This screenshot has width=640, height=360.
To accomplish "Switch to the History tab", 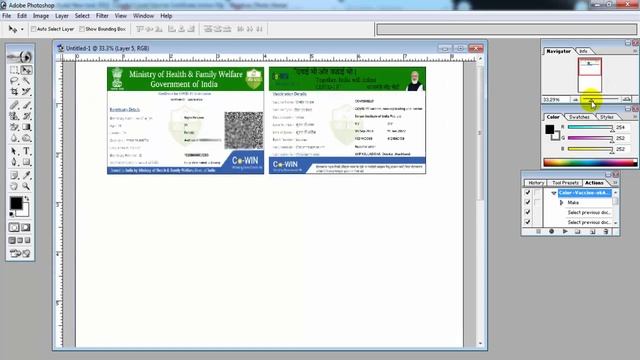I will coord(536,183).
